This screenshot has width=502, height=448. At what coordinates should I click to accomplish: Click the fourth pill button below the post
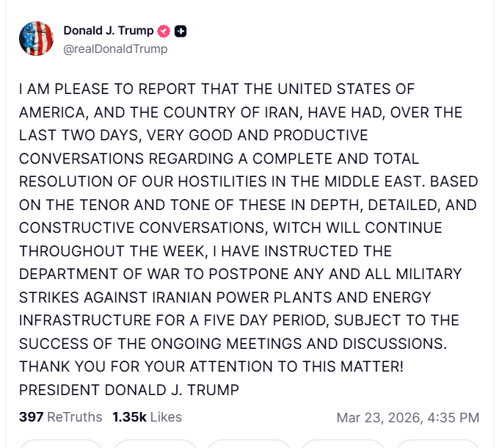[x=343, y=443]
